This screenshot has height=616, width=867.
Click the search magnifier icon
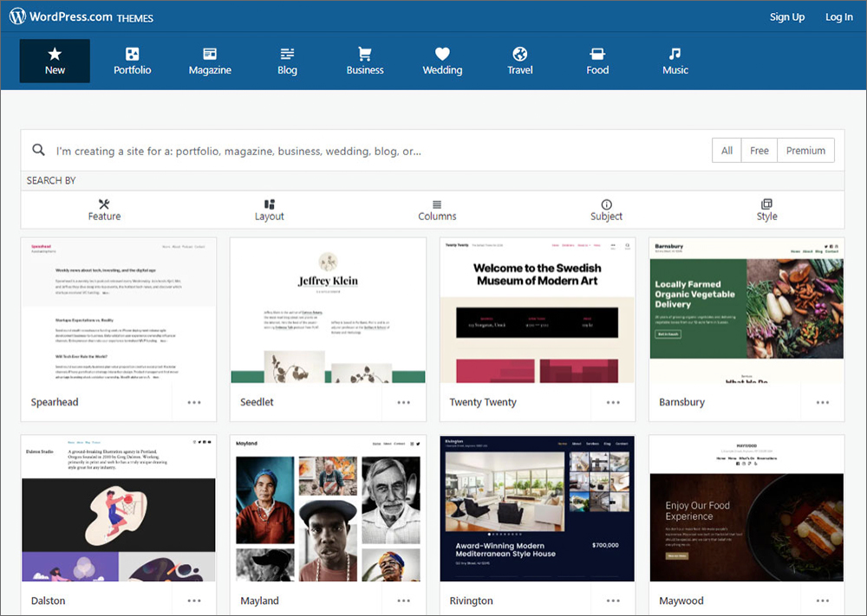[x=38, y=150]
